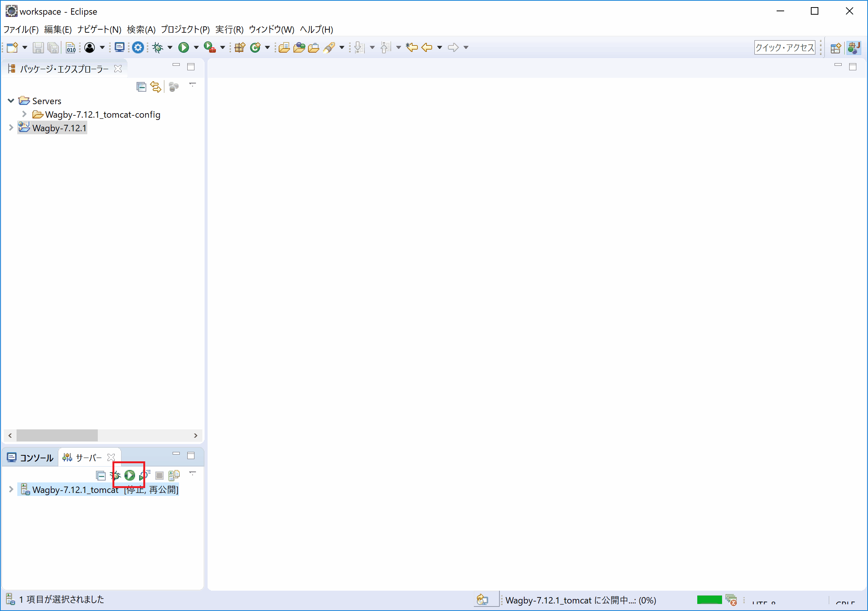The height and width of the screenshot is (611, 868).
Task: Open the New Java Class dropdown arrow
Action: click(x=267, y=48)
